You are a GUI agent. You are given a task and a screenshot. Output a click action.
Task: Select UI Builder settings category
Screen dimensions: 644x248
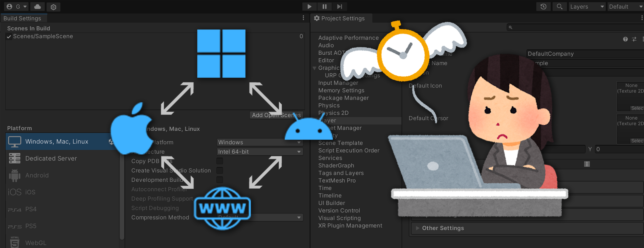coord(332,203)
